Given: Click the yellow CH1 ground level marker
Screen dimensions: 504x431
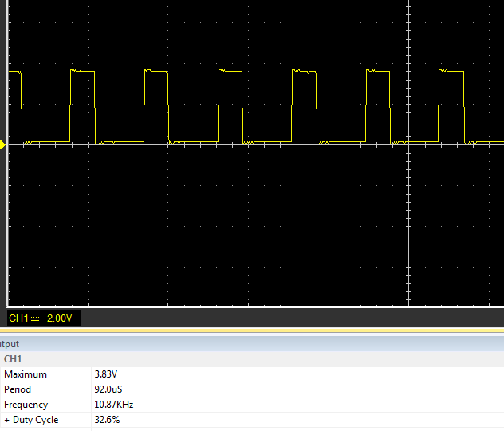Looking at the screenshot, I should (3, 144).
